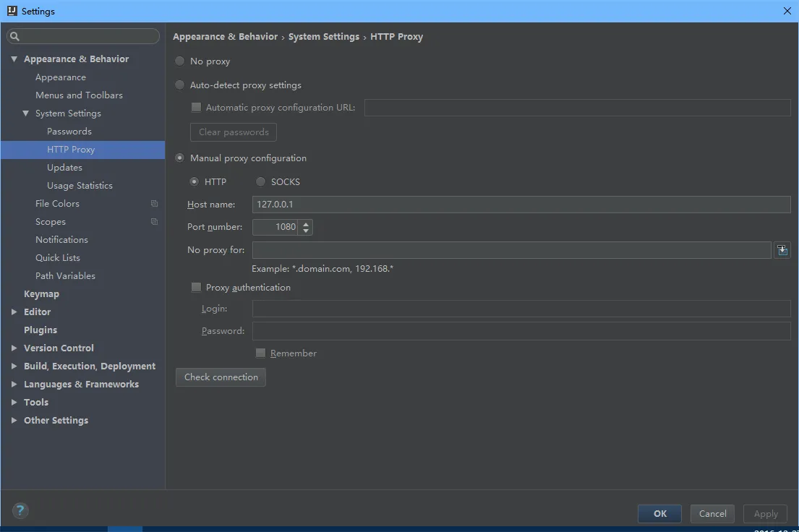Click the search magnifier icon in sidebar
This screenshot has height=532, width=799.
[x=15, y=36]
